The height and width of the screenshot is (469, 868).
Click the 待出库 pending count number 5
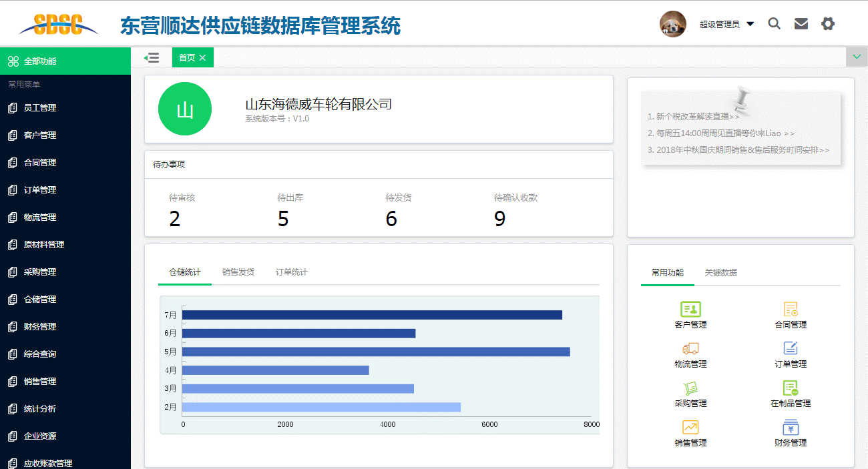coord(283,218)
